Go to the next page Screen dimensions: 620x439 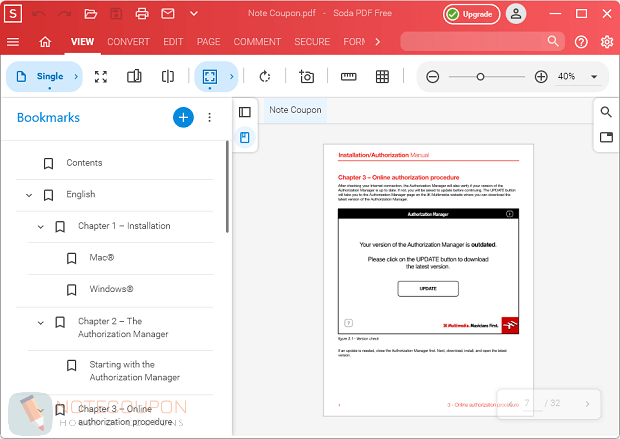coord(587,404)
